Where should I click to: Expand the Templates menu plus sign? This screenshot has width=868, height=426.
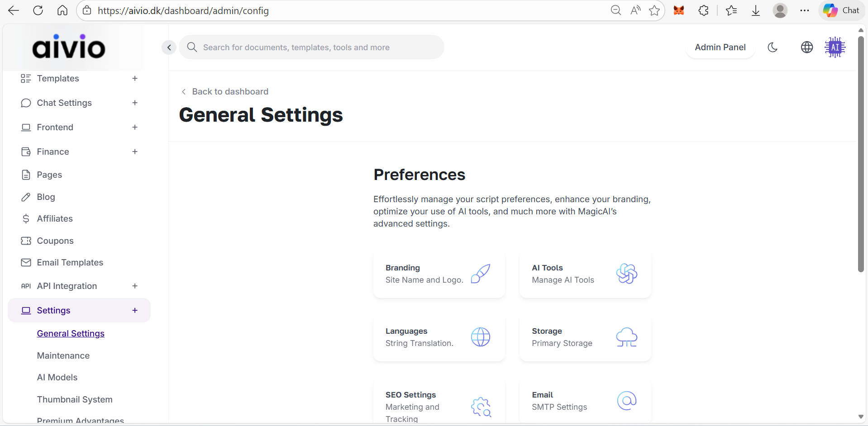click(134, 78)
